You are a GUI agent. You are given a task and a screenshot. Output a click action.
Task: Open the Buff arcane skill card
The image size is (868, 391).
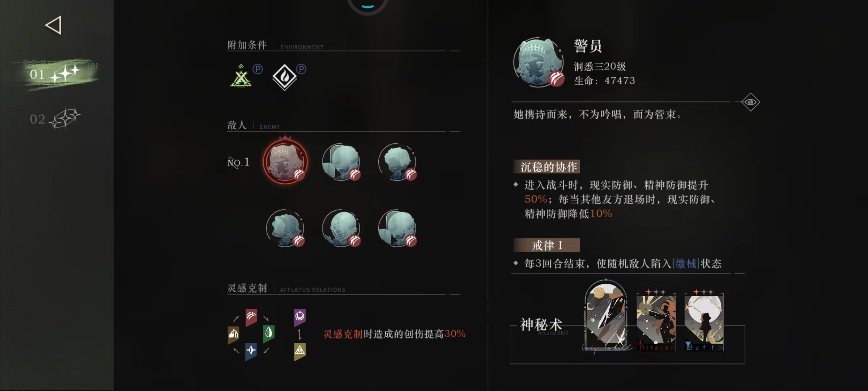click(704, 321)
